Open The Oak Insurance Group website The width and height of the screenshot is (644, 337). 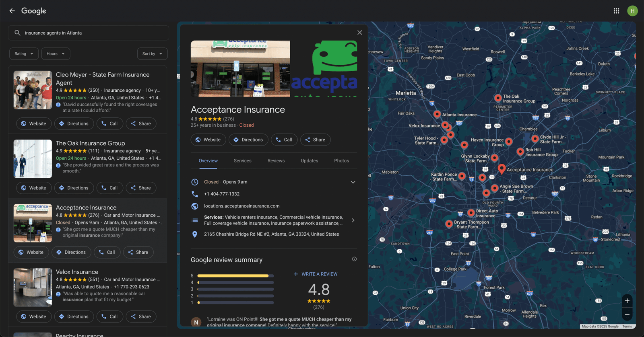point(34,188)
